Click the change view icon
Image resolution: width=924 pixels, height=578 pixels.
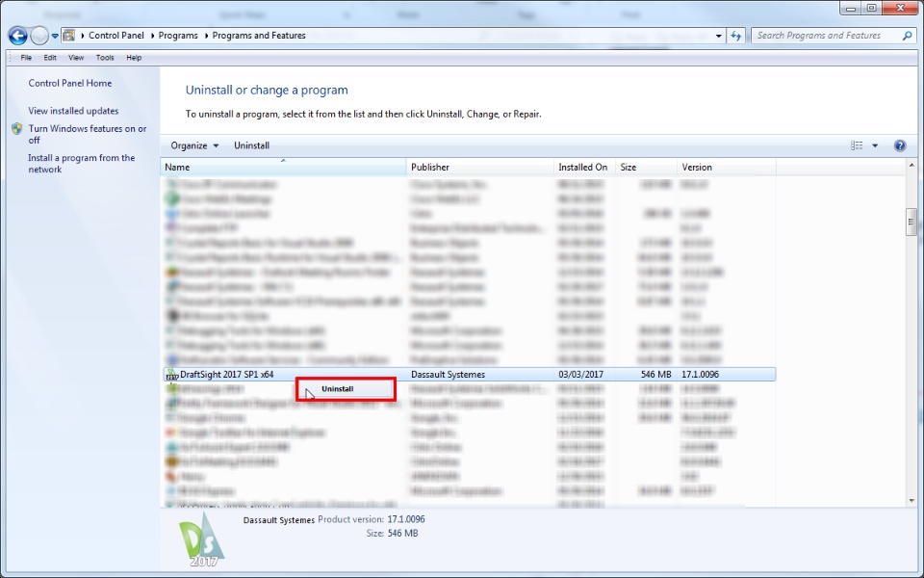[857, 145]
